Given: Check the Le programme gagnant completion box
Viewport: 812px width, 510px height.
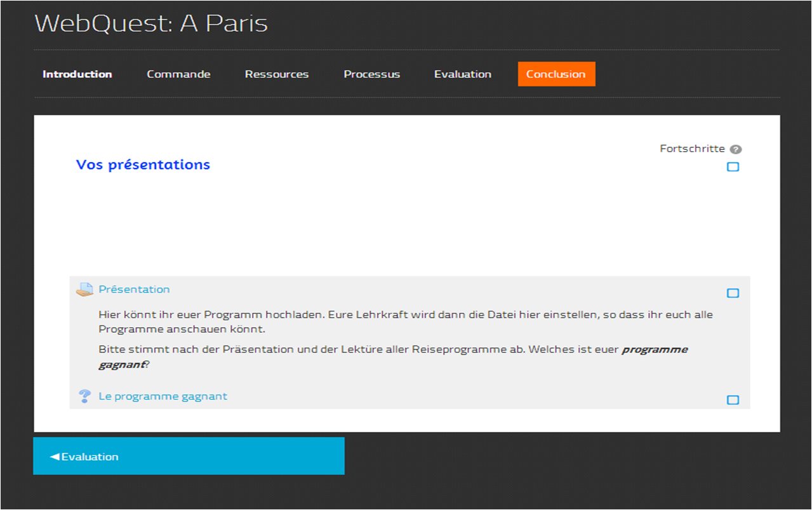Looking at the screenshot, I should pyautogui.click(x=733, y=400).
